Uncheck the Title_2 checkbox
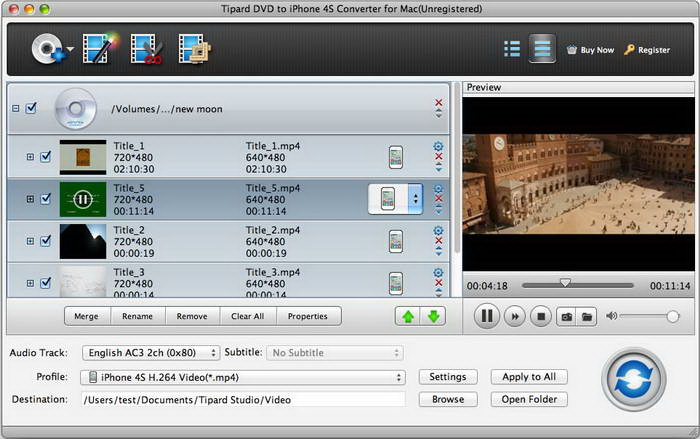Viewport: 700px width, 439px height. [x=45, y=240]
